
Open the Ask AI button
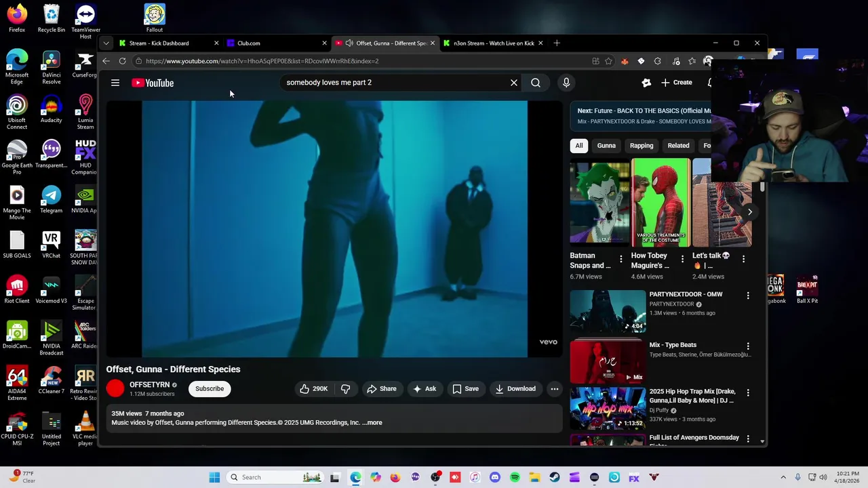click(x=425, y=389)
